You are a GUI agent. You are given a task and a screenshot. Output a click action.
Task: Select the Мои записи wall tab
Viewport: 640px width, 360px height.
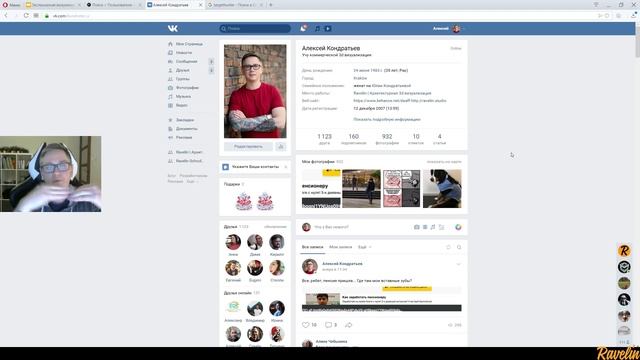[x=340, y=247]
